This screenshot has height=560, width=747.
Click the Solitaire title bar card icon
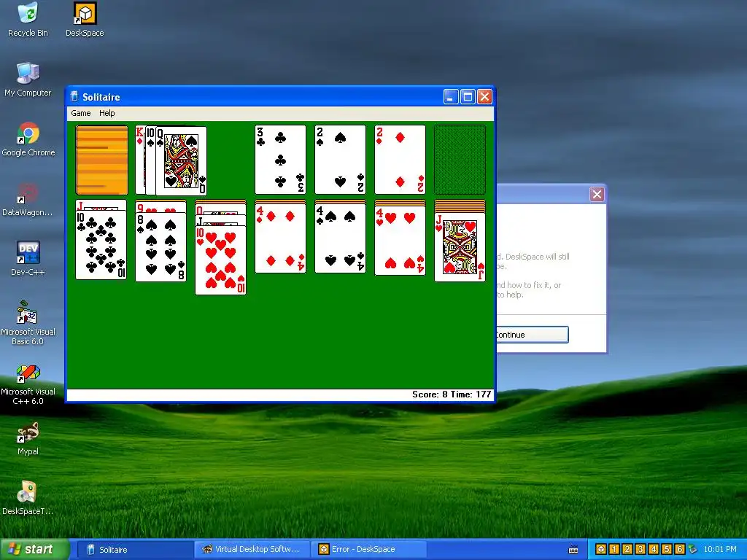click(74, 97)
